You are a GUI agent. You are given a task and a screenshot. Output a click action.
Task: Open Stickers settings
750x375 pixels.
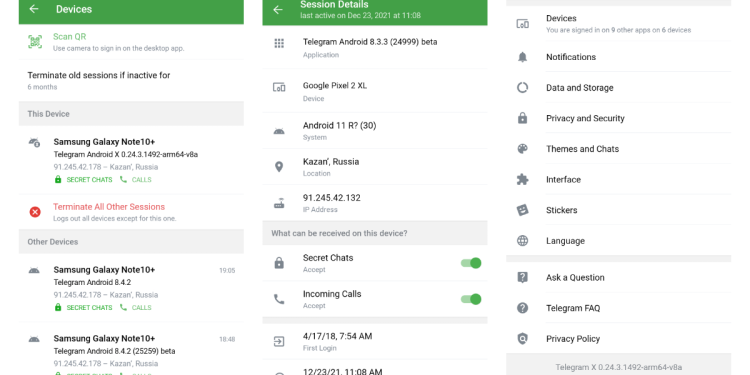618,210
